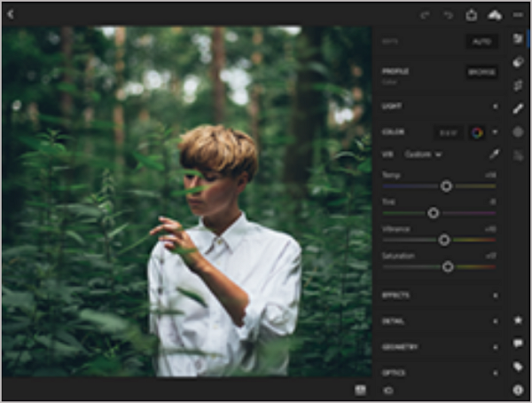Click the Temp slider handle
This screenshot has width=532, height=403.
pyautogui.click(x=446, y=186)
